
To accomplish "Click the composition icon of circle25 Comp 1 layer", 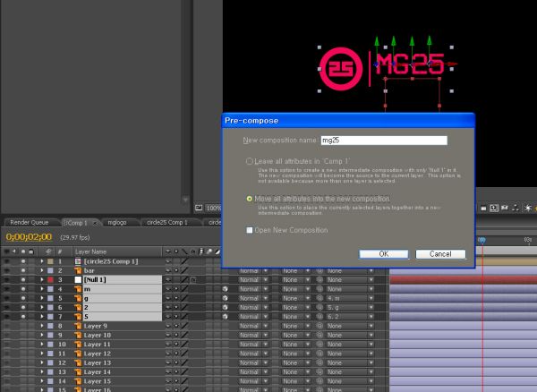I will pos(78,261).
